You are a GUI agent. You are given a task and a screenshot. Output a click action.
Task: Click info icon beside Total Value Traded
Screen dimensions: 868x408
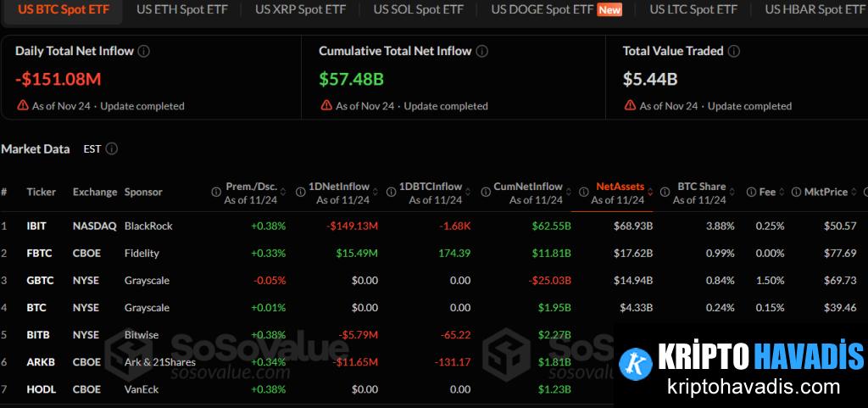pyautogui.click(x=734, y=52)
